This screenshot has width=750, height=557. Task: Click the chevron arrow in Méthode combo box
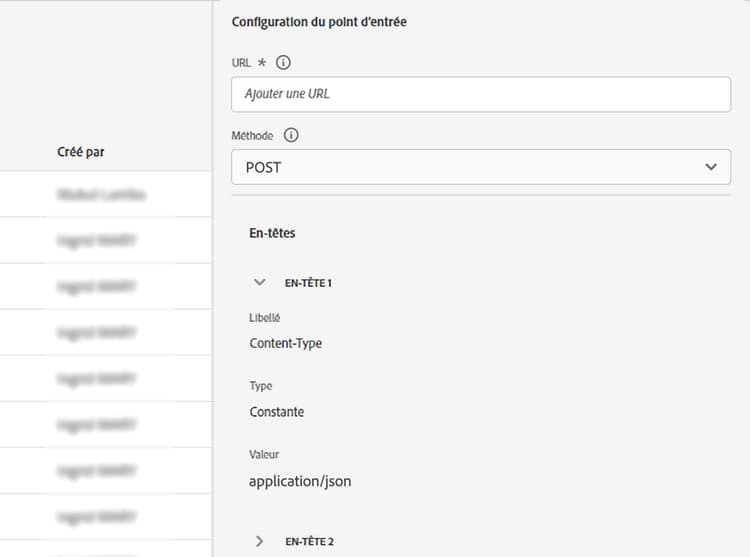[x=711, y=167]
